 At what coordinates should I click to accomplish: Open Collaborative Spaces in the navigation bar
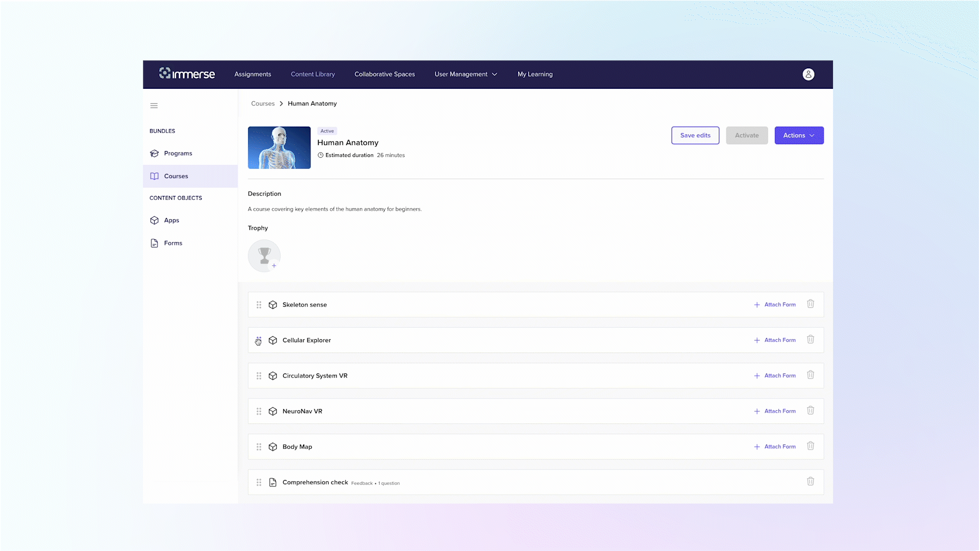(x=385, y=74)
